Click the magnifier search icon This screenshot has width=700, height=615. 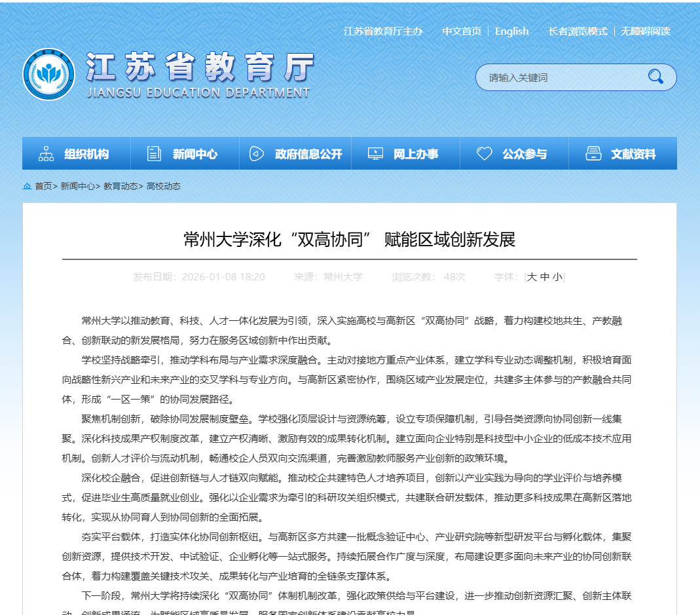coord(655,77)
